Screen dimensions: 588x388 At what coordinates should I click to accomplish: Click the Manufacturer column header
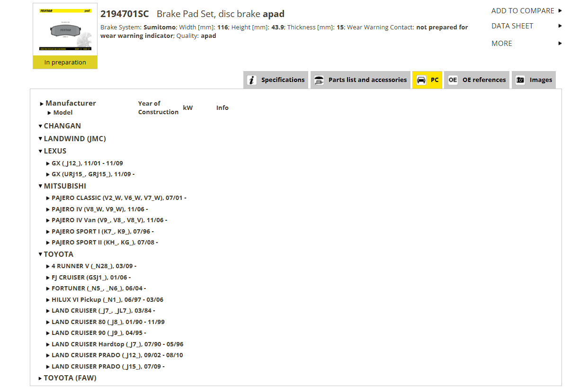(x=71, y=103)
